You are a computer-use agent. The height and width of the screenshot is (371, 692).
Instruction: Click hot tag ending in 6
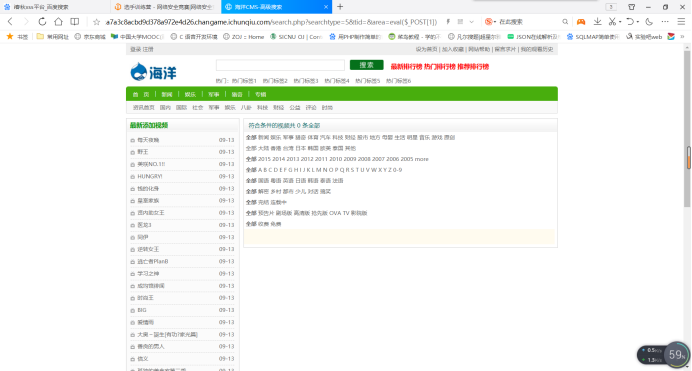(399, 81)
